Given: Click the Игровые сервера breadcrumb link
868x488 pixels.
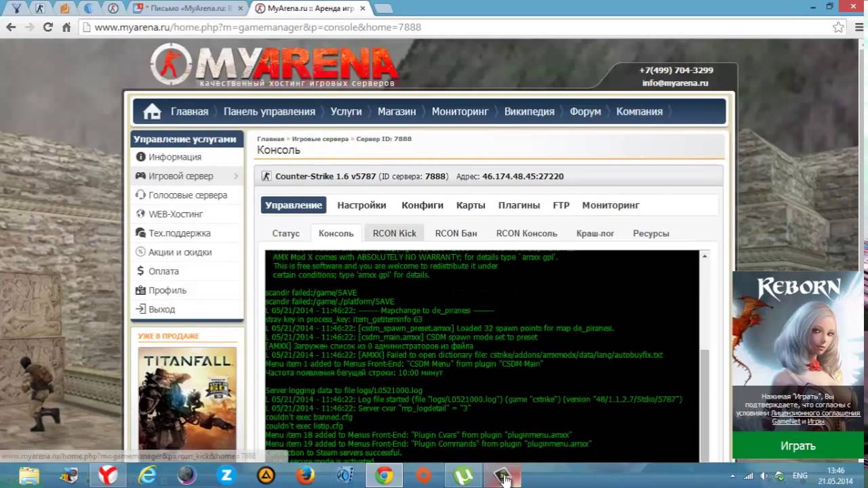Looking at the screenshot, I should (320, 139).
